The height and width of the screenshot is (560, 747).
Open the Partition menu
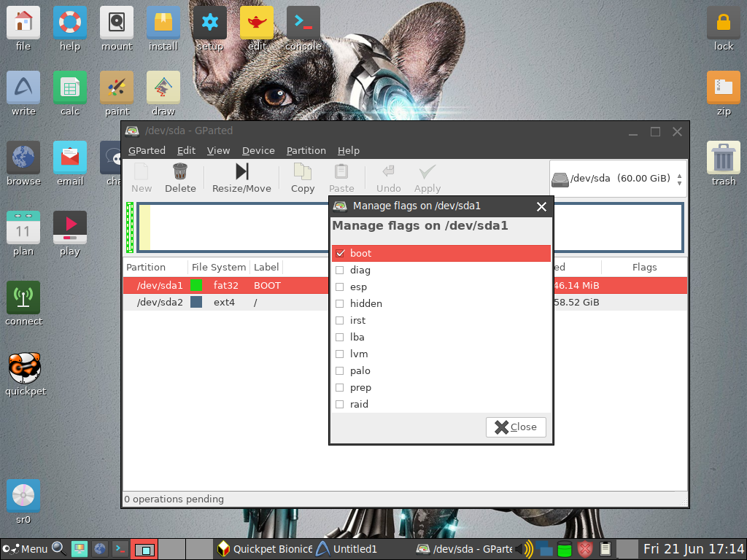point(306,150)
